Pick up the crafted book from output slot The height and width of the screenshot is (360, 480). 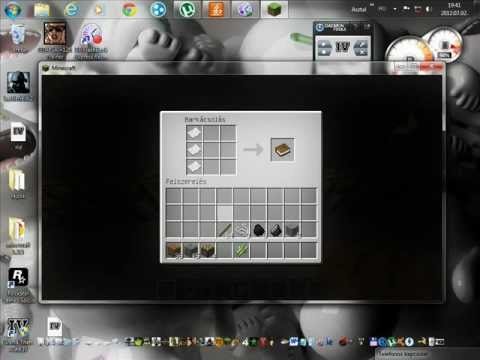[x=282, y=149]
